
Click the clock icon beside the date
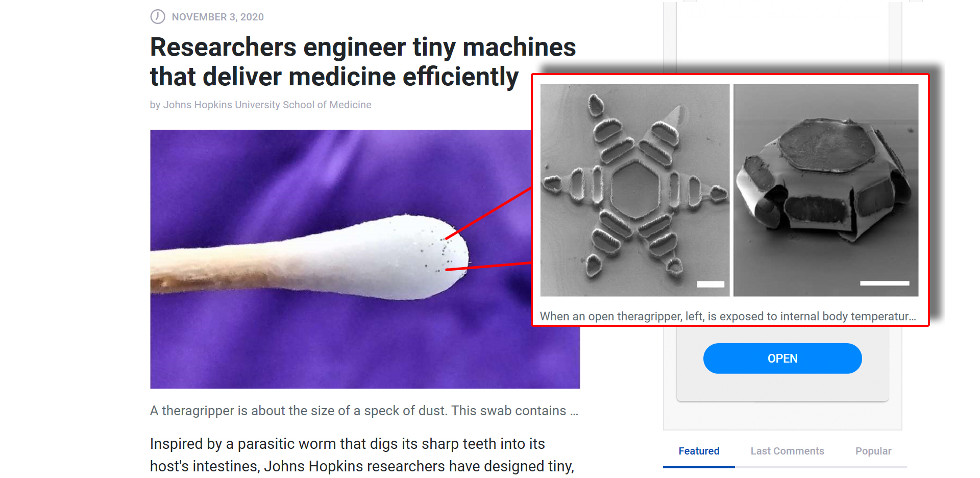tap(158, 17)
